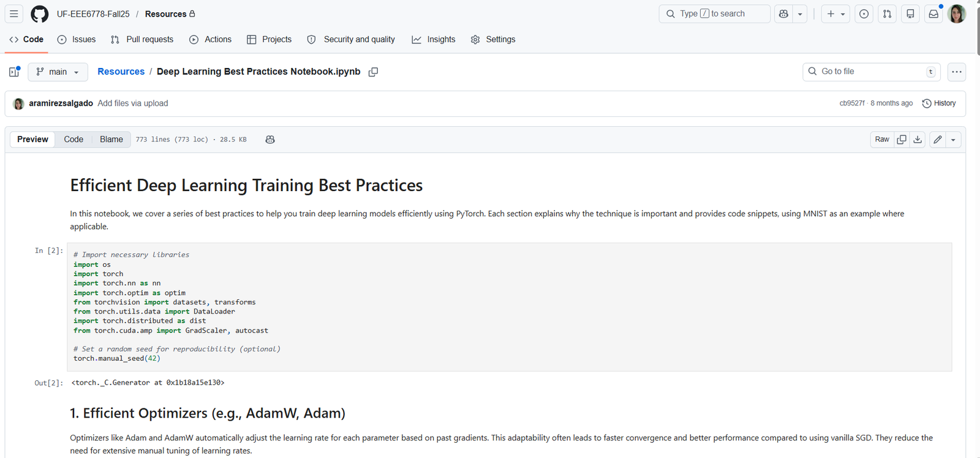Open the notifications inbox
This screenshot has width=980, height=458.
point(933,13)
